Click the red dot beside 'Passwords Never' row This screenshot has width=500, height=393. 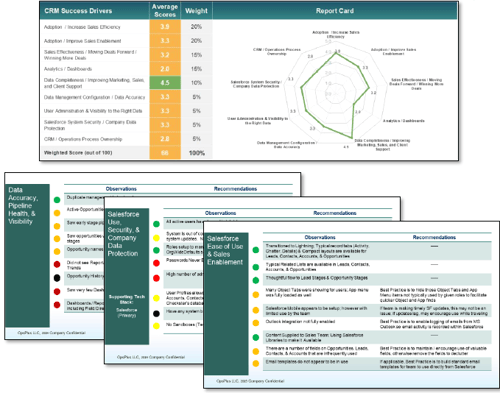pos(156,263)
